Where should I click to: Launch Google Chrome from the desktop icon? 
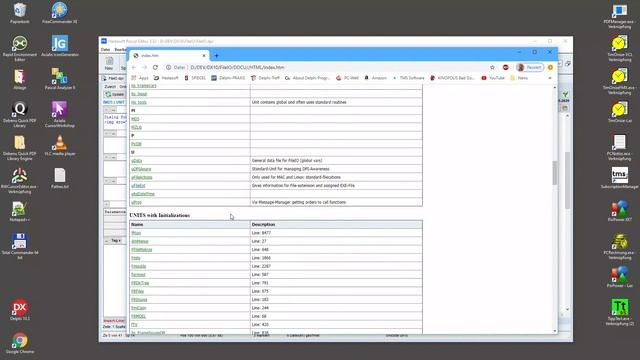20,343
